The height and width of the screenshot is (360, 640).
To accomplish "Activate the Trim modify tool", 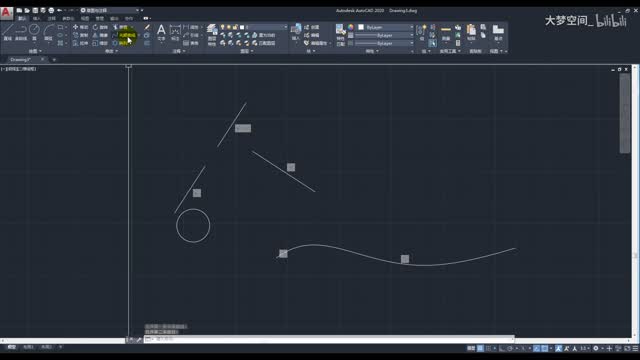I will [120, 27].
